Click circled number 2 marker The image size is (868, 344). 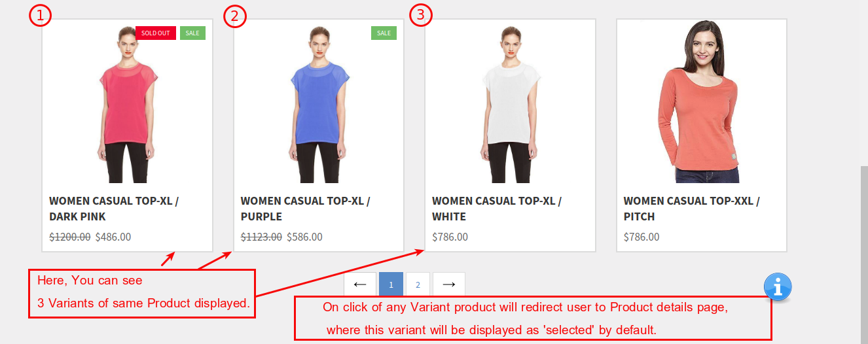pyautogui.click(x=234, y=16)
